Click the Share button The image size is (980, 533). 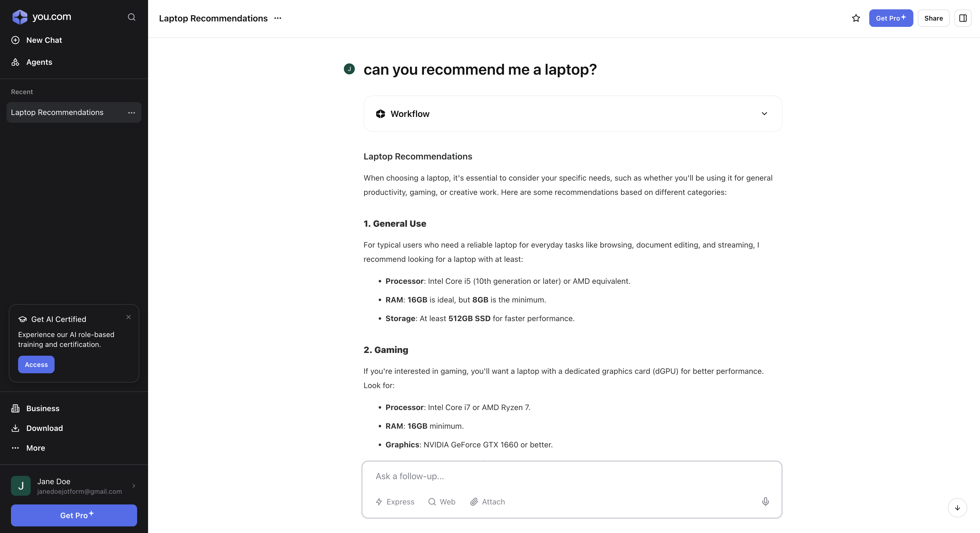click(933, 18)
